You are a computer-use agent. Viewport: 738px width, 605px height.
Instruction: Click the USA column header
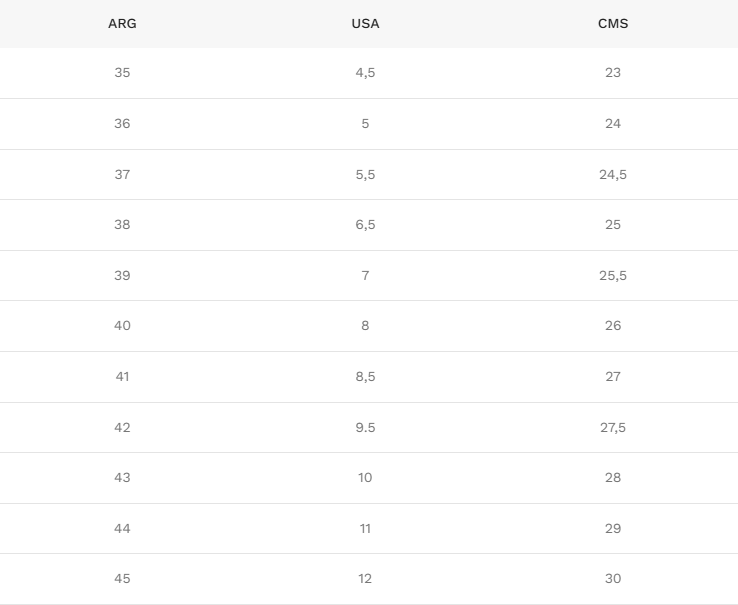365,24
